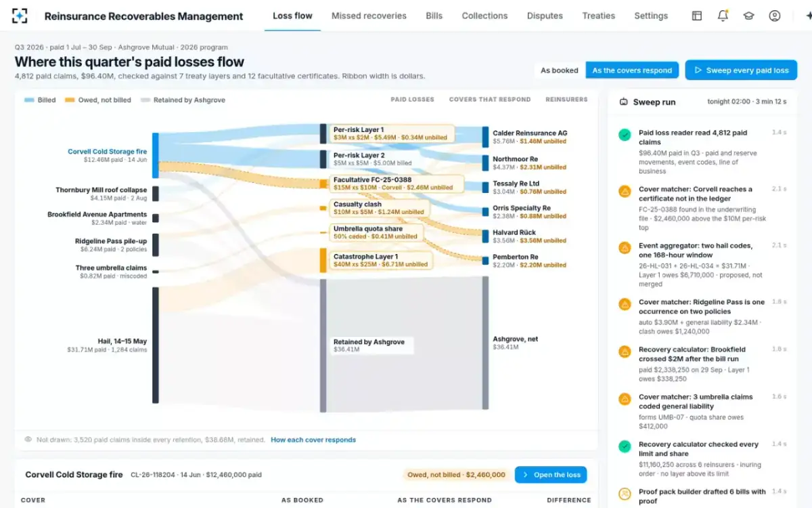
Task: Click the Umbrella quota share cover
Action: point(376,233)
